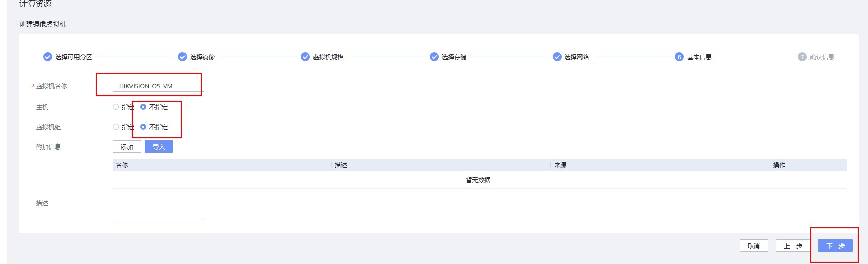Click the 下一步 button

[835, 246]
